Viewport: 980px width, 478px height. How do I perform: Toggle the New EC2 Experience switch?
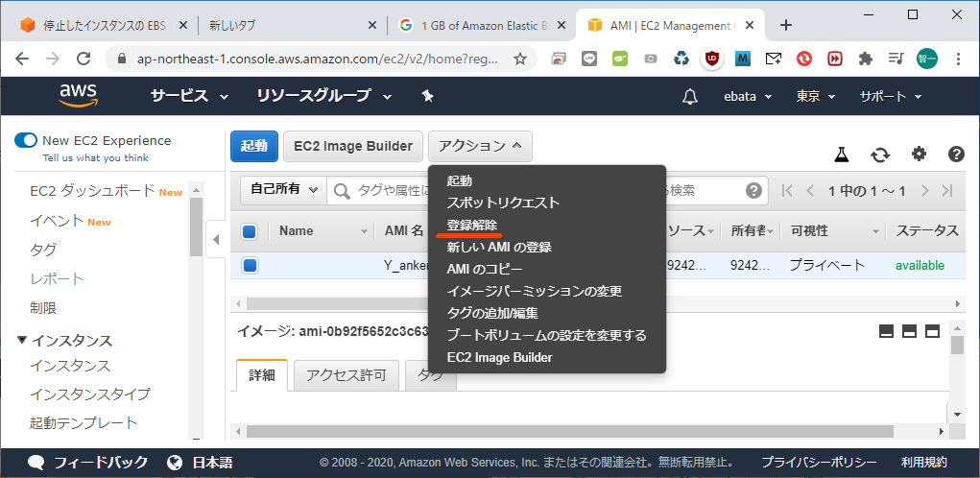tap(26, 141)
